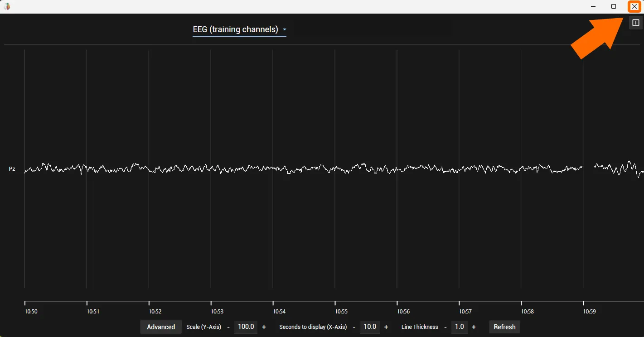Open the EEG (training channels) selector
Viewport: 644px width, 337px height.
tap(239, 29)
